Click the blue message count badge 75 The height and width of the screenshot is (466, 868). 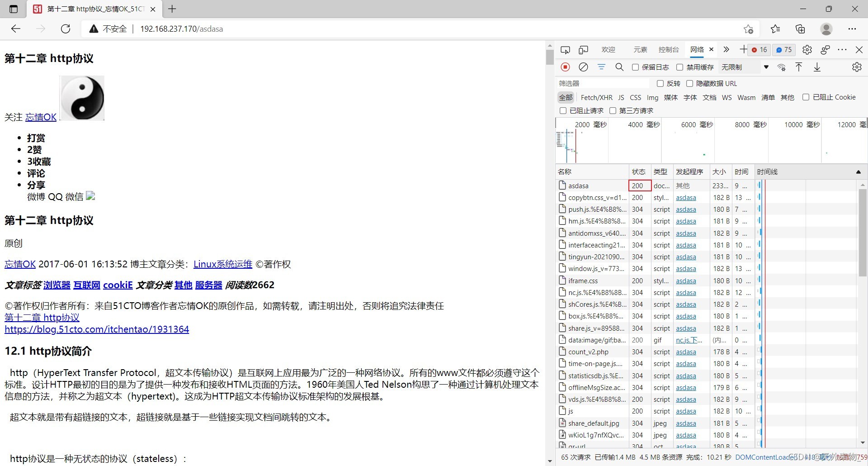784,50
